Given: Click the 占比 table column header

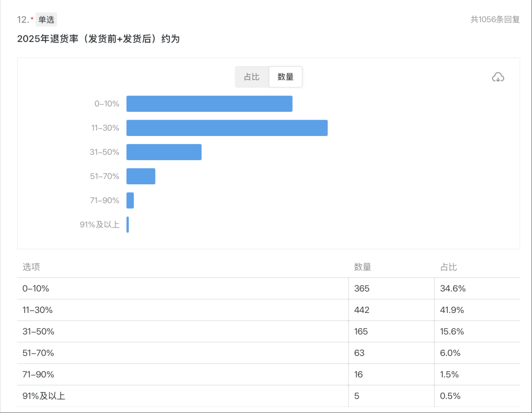Looking at the screenshot, I should (x=448, y=267).
